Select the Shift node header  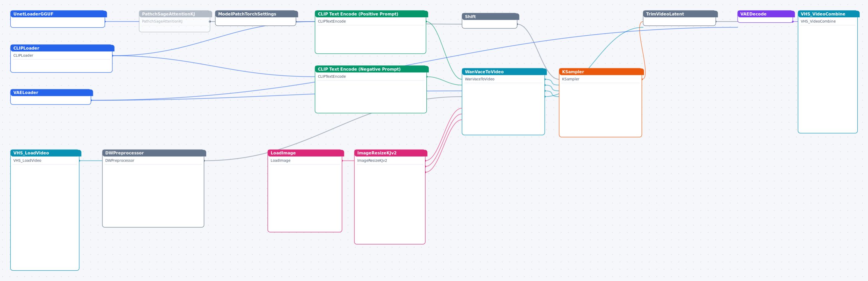pos(490,16)
